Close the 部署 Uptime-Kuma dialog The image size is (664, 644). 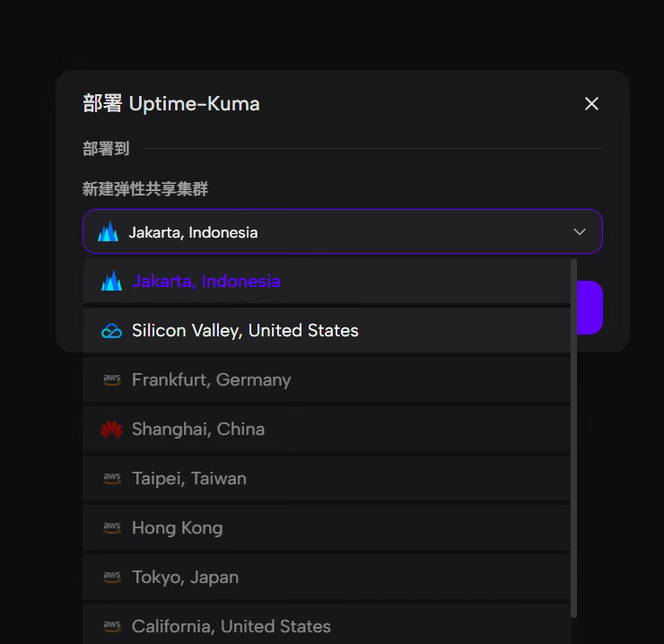(591, 104)
